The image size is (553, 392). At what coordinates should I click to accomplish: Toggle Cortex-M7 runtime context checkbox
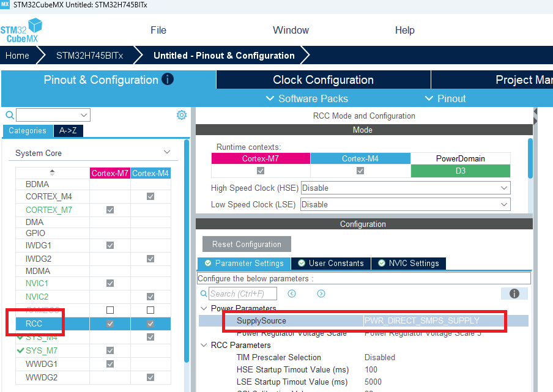261,171
